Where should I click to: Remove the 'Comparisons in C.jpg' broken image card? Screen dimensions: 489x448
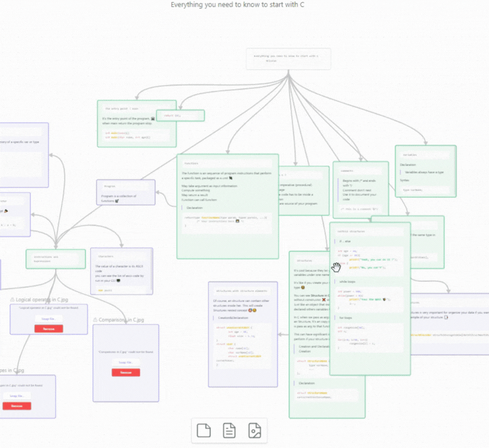(x=126, y=372)
